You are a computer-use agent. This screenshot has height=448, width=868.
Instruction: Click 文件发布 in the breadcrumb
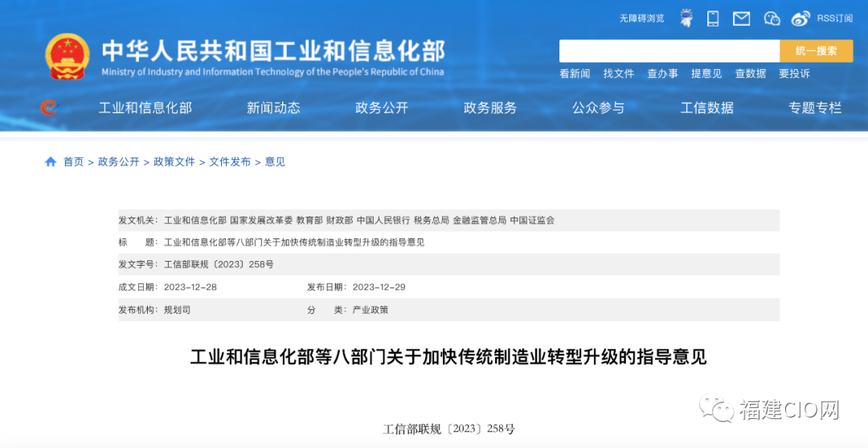[x=230, y=161]
